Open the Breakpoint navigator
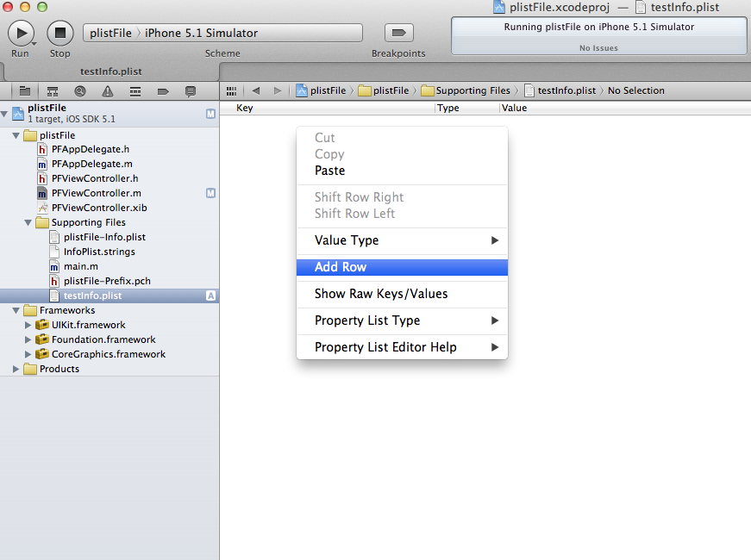Image resolution: width=751 pixels, height=560 pixels. pyautogui.click(x=163, y=91)
